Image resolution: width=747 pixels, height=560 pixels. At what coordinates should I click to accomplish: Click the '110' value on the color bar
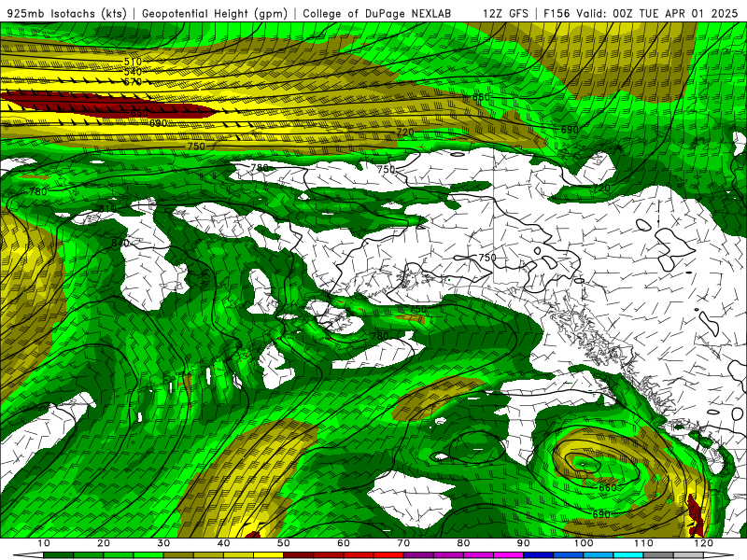coord(643,543)
